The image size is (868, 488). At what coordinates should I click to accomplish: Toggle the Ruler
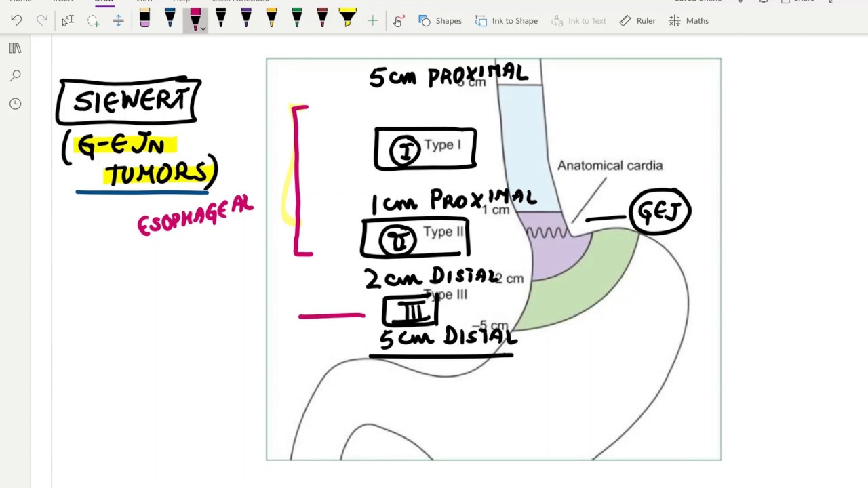point(637,21)
